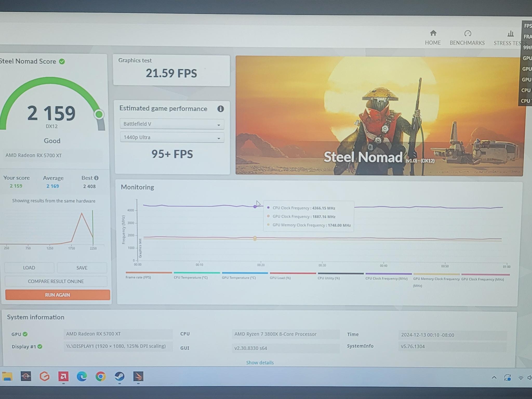Click the GUI version v2.30.8330 s64 field
Screen dimensions: 532x399
coord(285,348)
